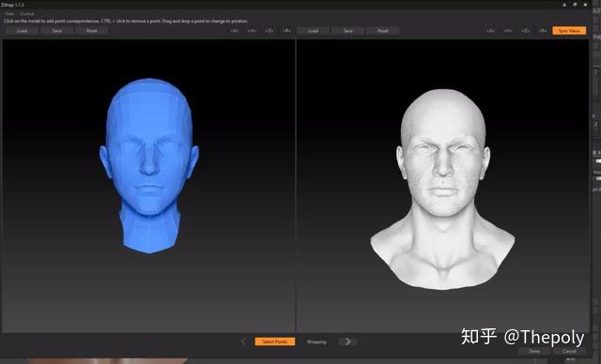Image resolution: width=601 pixels, height=364 pixels.
Task: Snap white scan view to Y axis
Action: point(508,31)
